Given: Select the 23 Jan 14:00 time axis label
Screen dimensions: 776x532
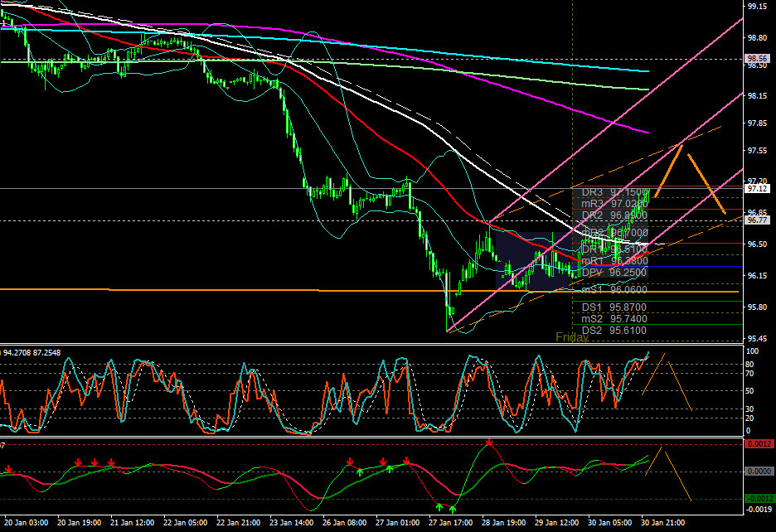Looking at the screenshot, I should pos(291,523).
